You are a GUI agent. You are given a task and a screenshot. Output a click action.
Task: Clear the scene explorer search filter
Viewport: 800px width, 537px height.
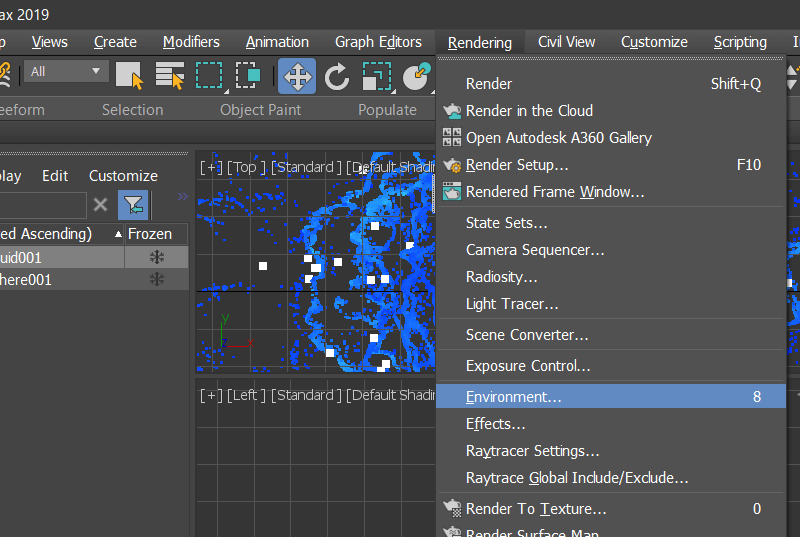click(x=101, y=205)
